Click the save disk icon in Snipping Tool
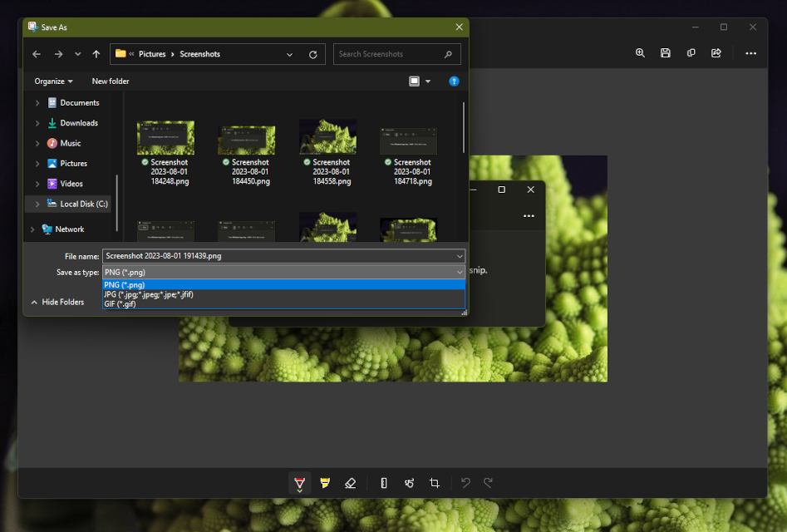Image resolution: width=787 pixels, height=532 pixels. point(666,52)
